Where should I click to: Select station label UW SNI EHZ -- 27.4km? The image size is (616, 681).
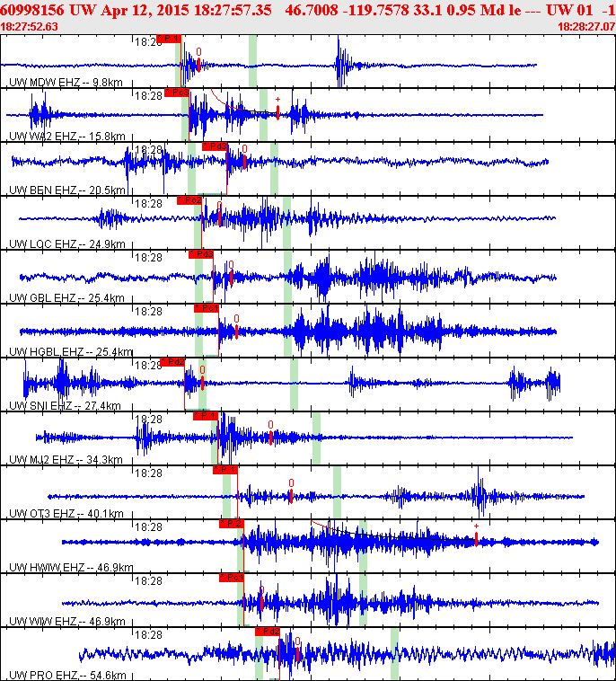click(66, 405)
